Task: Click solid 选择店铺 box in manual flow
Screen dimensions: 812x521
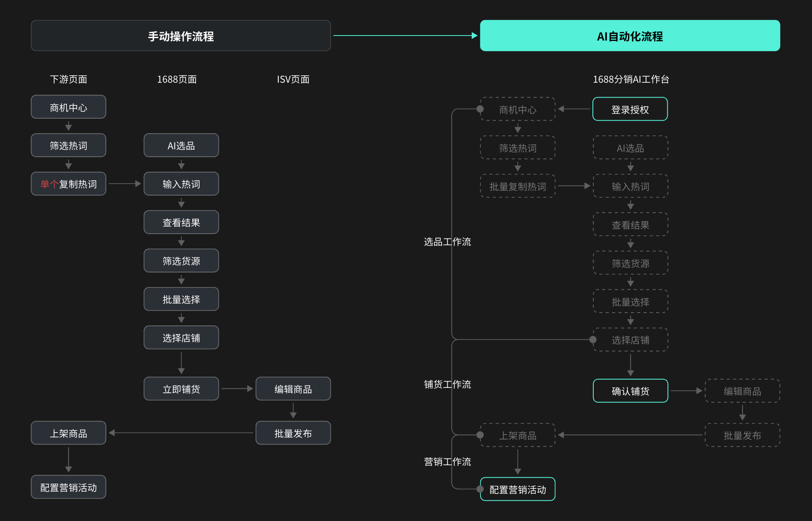Action: [x=181, y=337]
